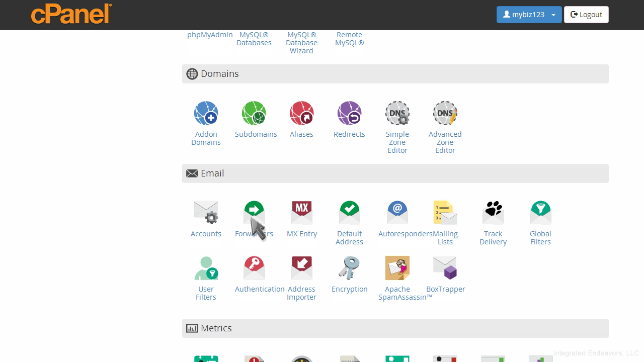This screenshot has width=644, height=362.
Task: Click the Authentication text label
Action: (x=260, y=289)
